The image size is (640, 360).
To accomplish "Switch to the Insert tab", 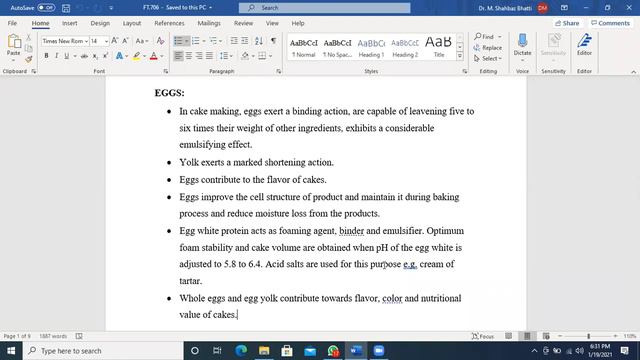I will (x=69, y=23).
